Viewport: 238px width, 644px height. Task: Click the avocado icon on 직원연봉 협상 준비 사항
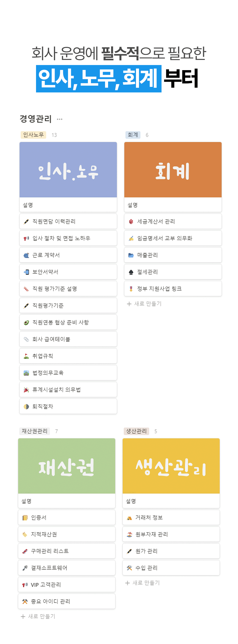26,323
